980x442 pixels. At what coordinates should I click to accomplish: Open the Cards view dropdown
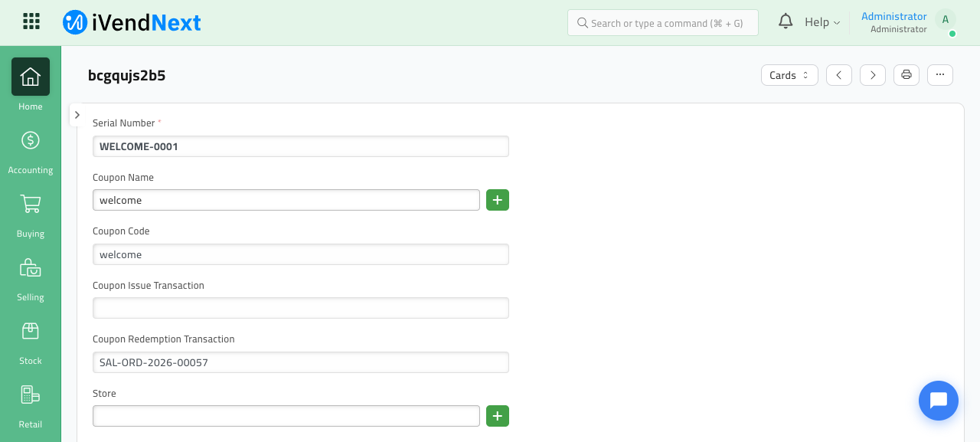point(789,75)
